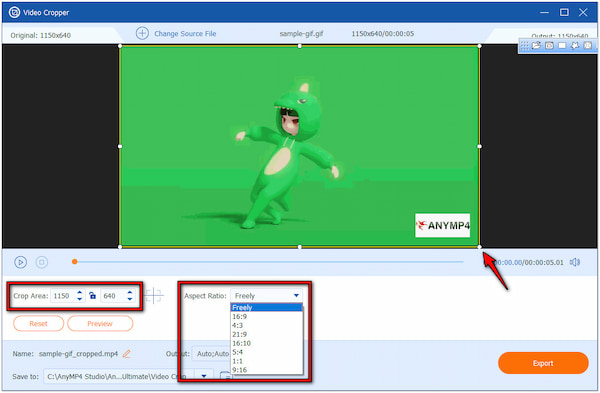Click the camera capture icon in floating toolbar
600x393 pixels.
pos(549,46)
